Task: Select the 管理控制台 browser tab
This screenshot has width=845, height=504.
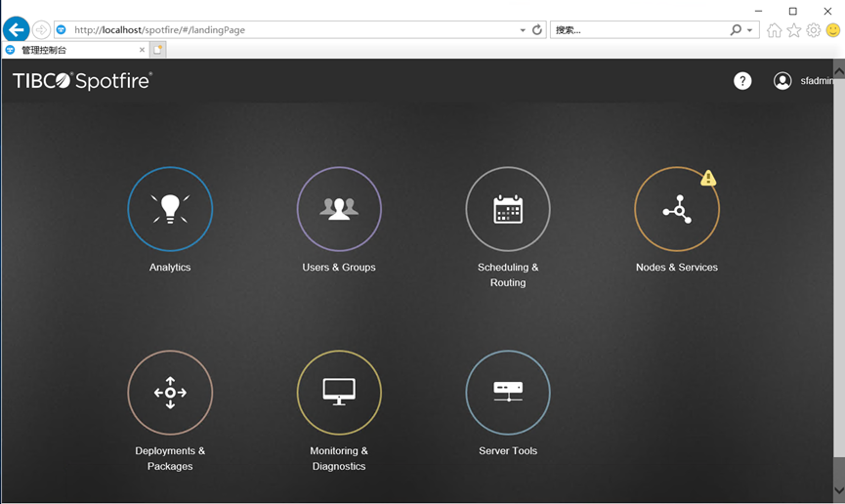Action: (75, 50)
